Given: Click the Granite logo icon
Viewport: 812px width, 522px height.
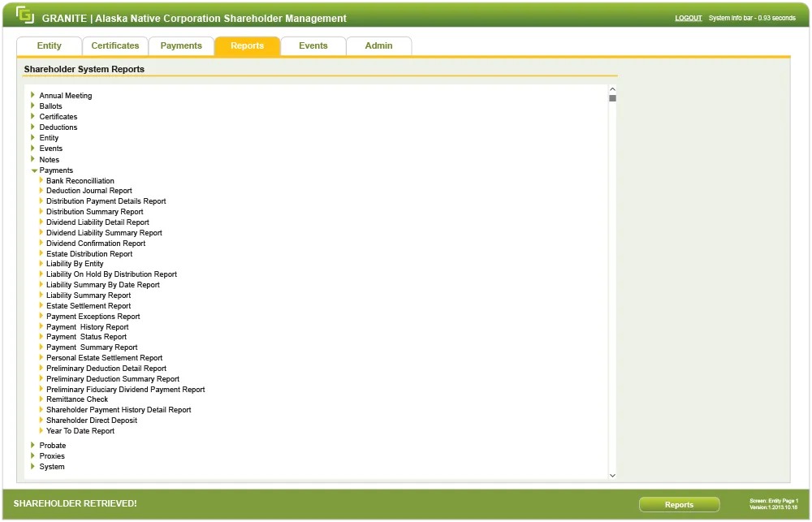Looking at the screenshot, I should pyautogui.click(x=25, y=15).
